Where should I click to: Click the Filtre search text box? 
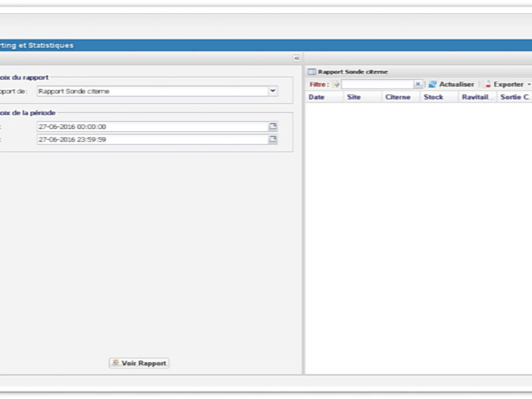tap(377, 84)
